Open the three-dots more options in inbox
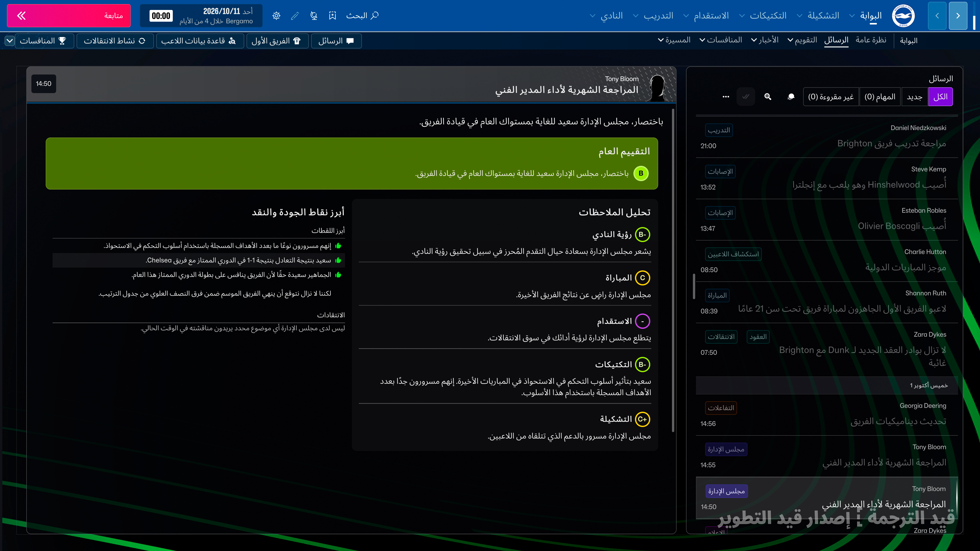 coord(726,97)
